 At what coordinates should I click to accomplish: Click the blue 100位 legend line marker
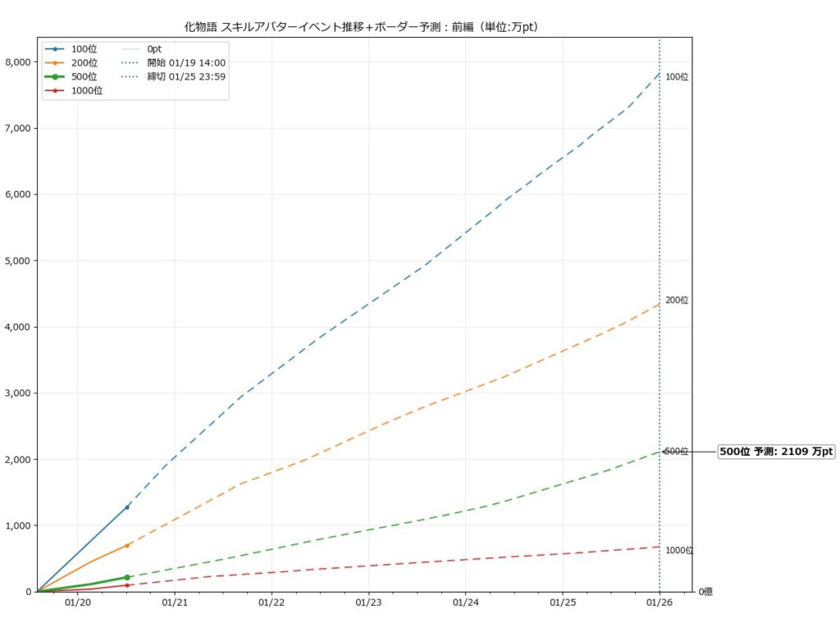[x=55, y=49]
